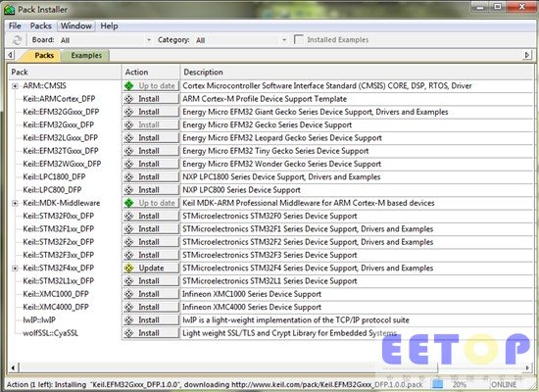Install the Keil::LPC1800_DFP pack
539x392 pixels.
tap(151, 177)
